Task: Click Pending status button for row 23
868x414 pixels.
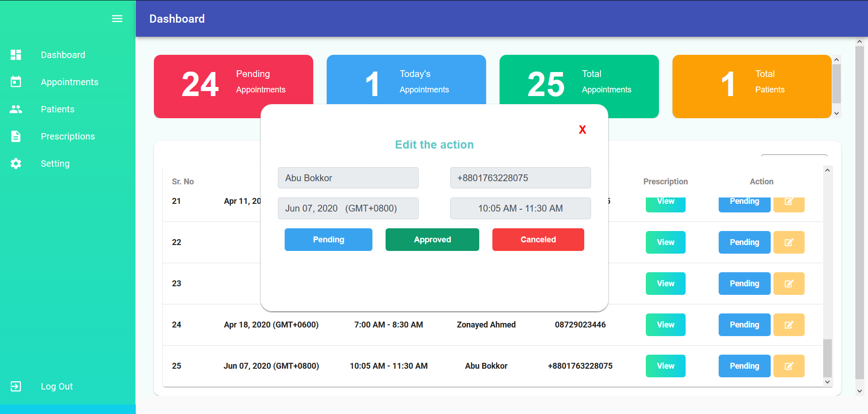Action: [744, 284]
